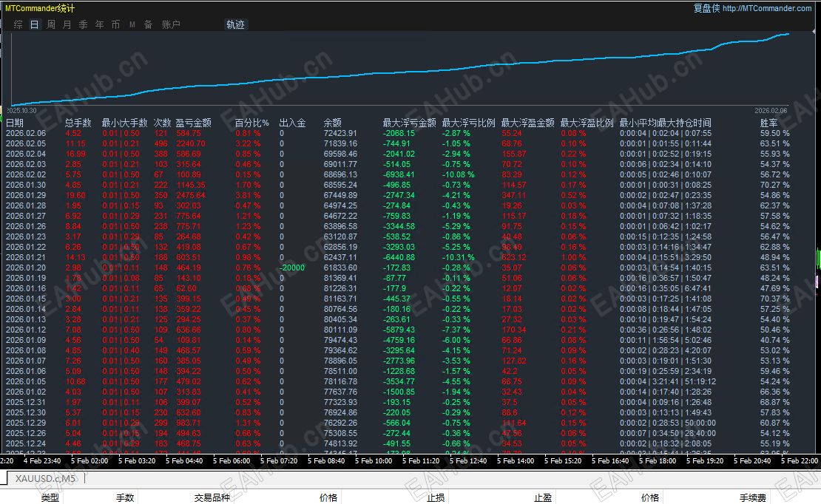
Task: Select the 日 daily statistics tab
Action: tap(35, 24)
